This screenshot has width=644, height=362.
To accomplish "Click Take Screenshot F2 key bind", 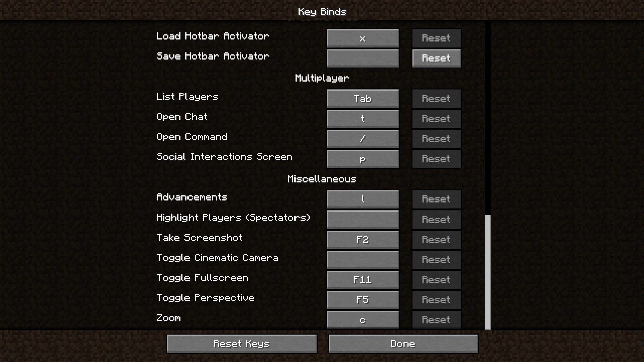I will pos(362,239).
